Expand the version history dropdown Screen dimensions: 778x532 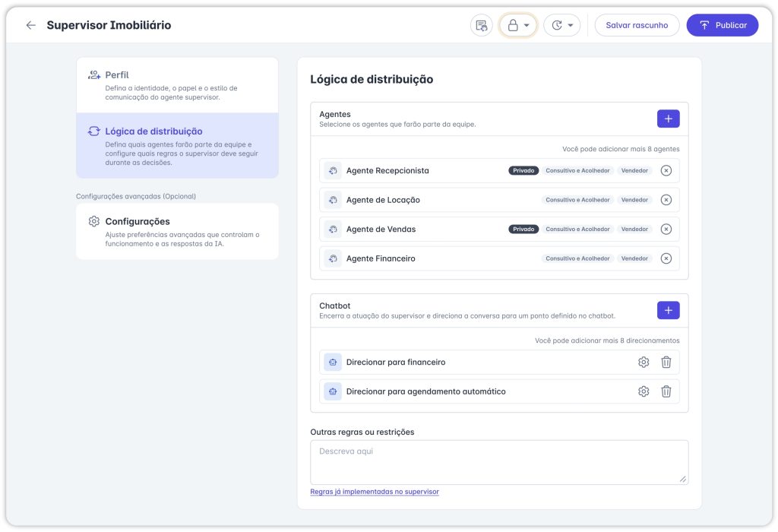coord(562,25)
